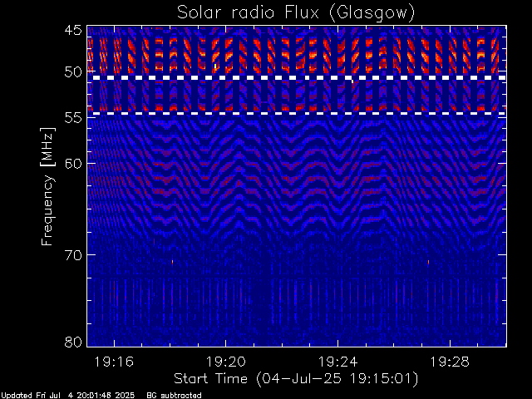Image resolution: width=532 pixels, height=399 pixels.
Task: Select the 45 MHz frequency tick label
Action: click(73, 31)
